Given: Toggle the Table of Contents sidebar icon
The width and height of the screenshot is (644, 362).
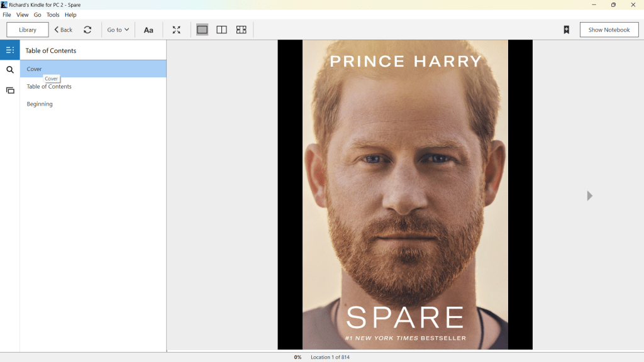Looking at the screenshot, I should coord(10,50).
